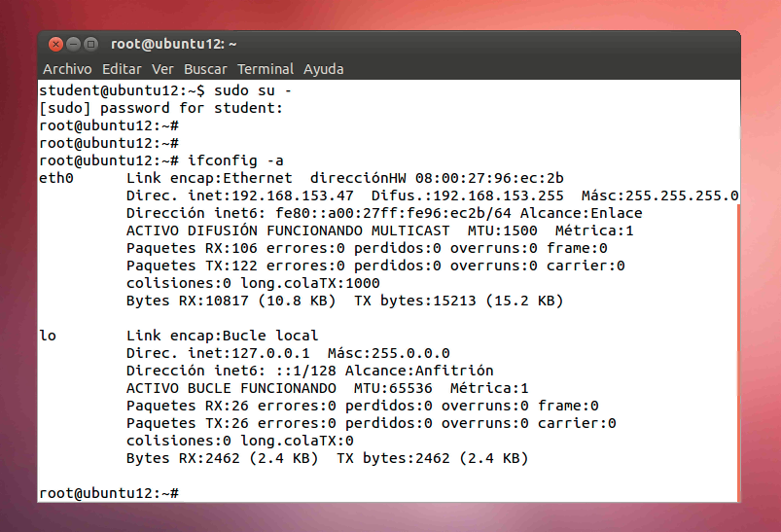Open the Archivo menu
Image resolution: width=781 pixels, height=532 pixels.
point(67,69)
